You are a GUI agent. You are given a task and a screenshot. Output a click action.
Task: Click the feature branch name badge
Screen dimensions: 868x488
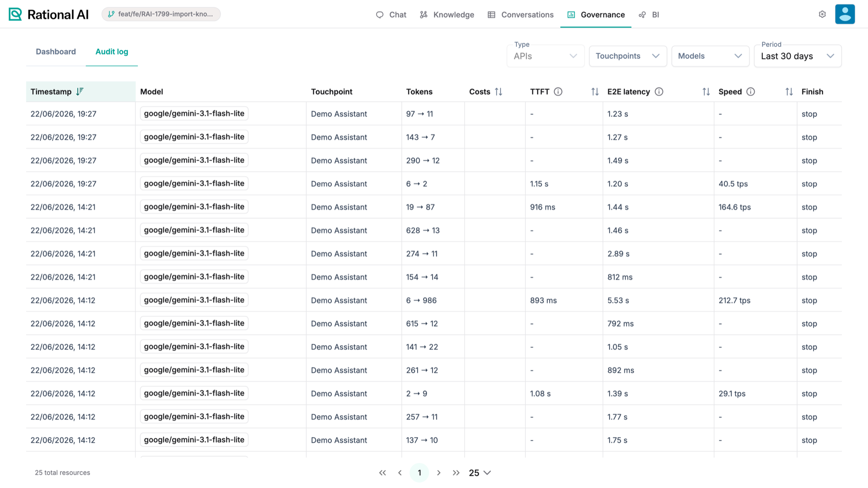161,14
